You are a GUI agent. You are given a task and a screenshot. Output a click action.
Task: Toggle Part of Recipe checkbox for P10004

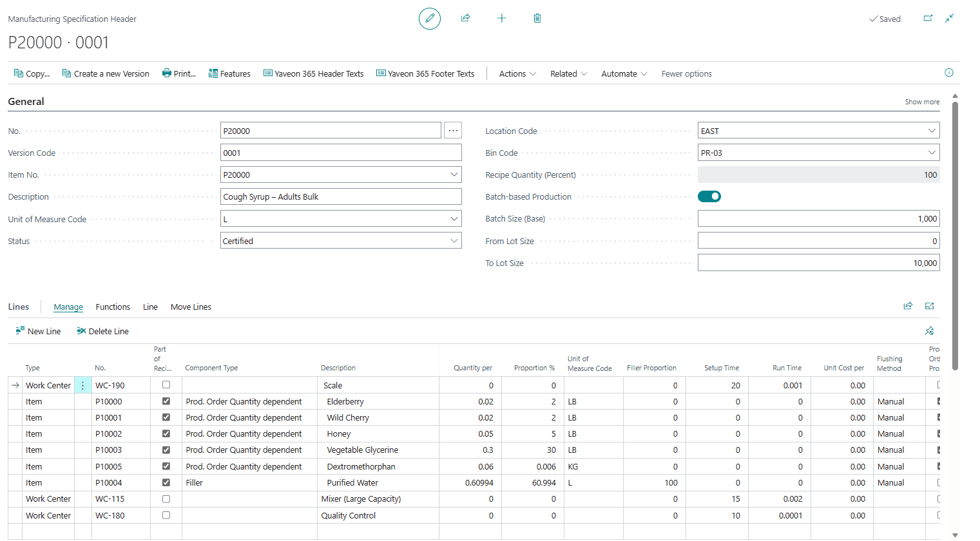pos(166,482)
